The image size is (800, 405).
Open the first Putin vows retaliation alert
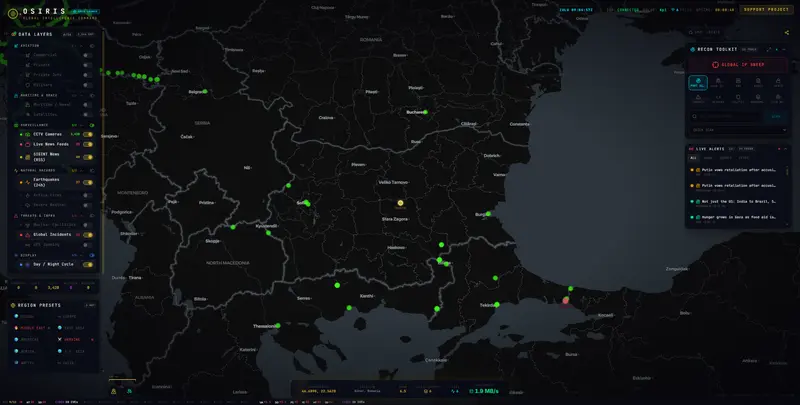(x=738, y=172)
